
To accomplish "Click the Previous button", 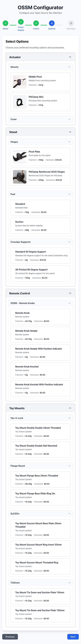I will tap(10, 637).
